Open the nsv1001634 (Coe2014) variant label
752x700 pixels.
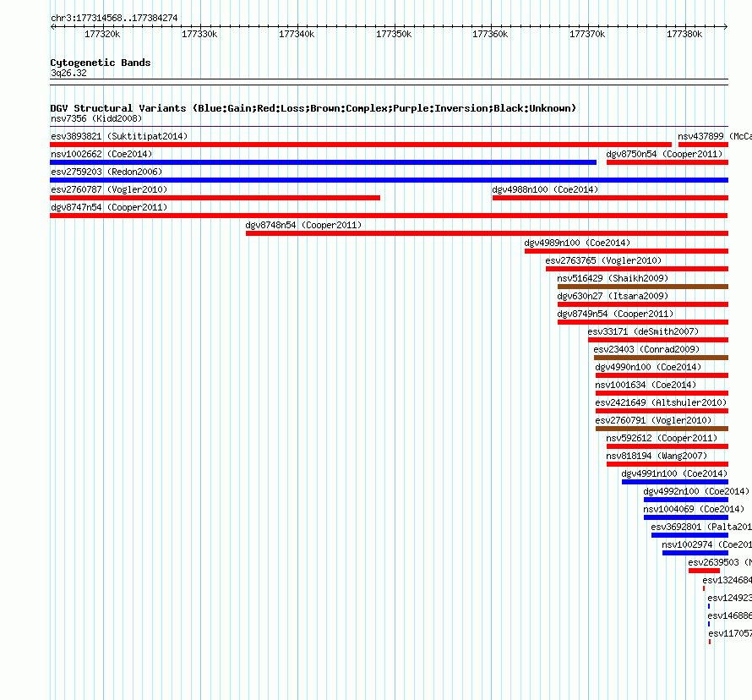click(646, 385)
